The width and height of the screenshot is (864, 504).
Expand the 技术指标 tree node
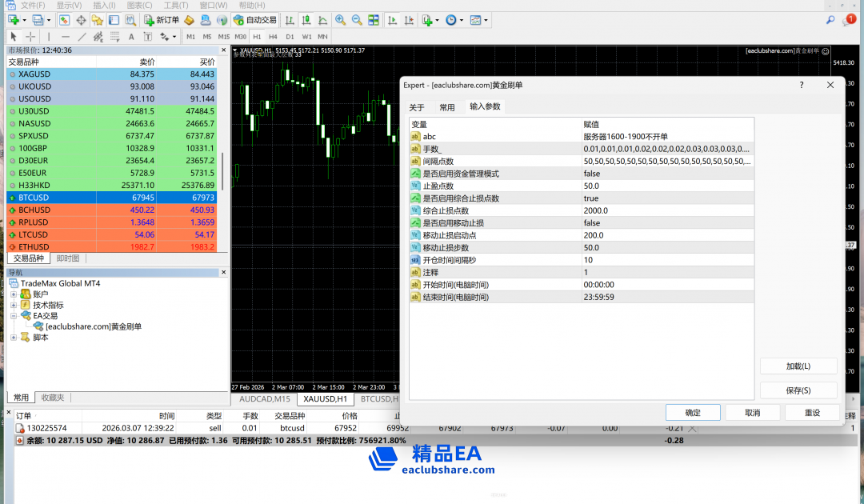(14, 305)
